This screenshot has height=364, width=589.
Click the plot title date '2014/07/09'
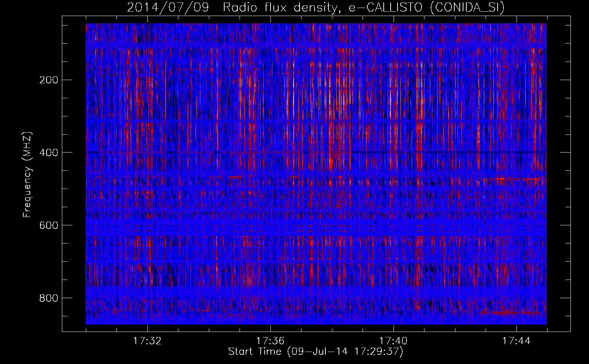(x=168, y=7)
